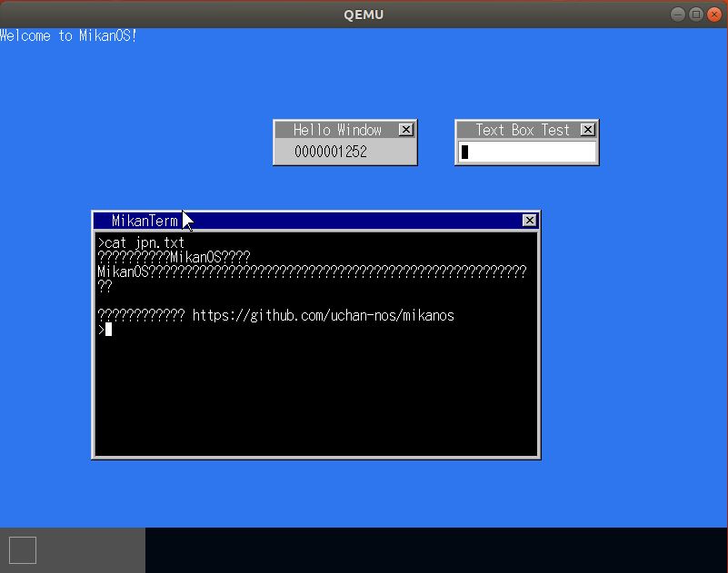Click the terminal prompt in MikanTerm
The width and height of the screenshot is (728, 573).
point(103,330)
